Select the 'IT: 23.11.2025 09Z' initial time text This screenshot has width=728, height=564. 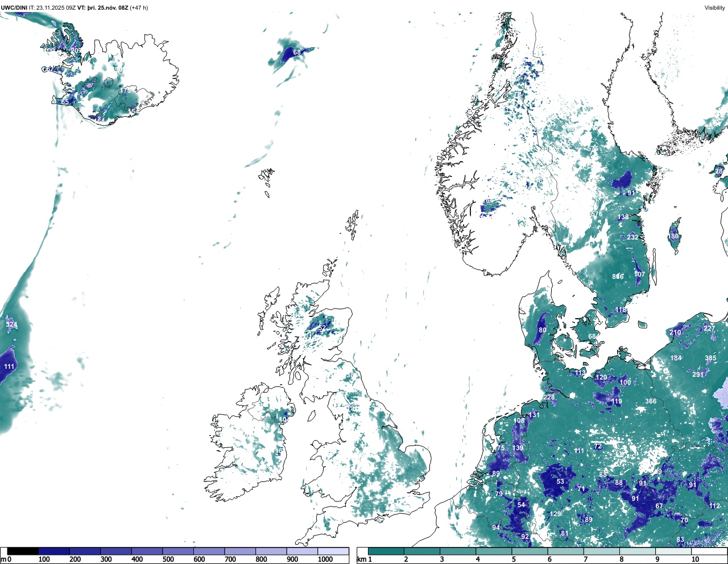click(52, 8)
